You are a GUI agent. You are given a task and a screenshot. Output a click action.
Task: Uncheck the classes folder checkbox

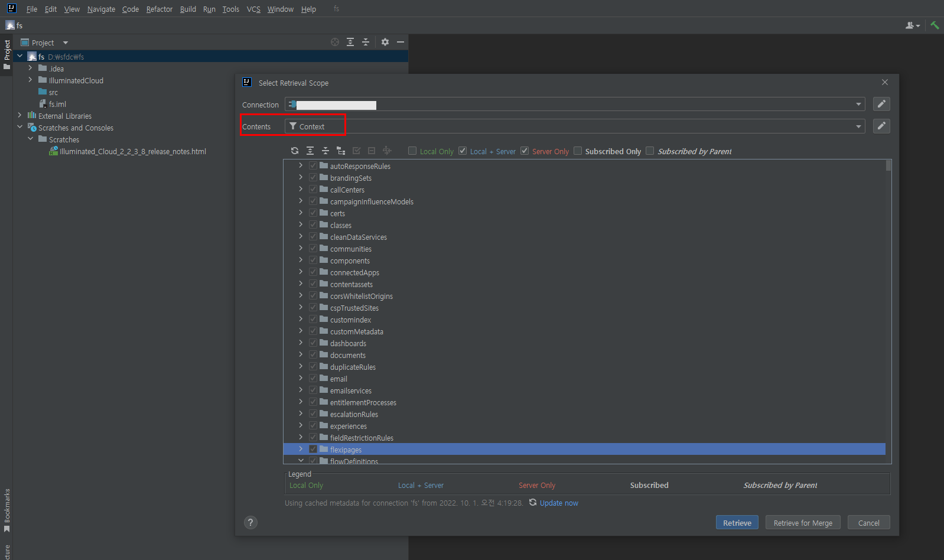click(313, 224)
